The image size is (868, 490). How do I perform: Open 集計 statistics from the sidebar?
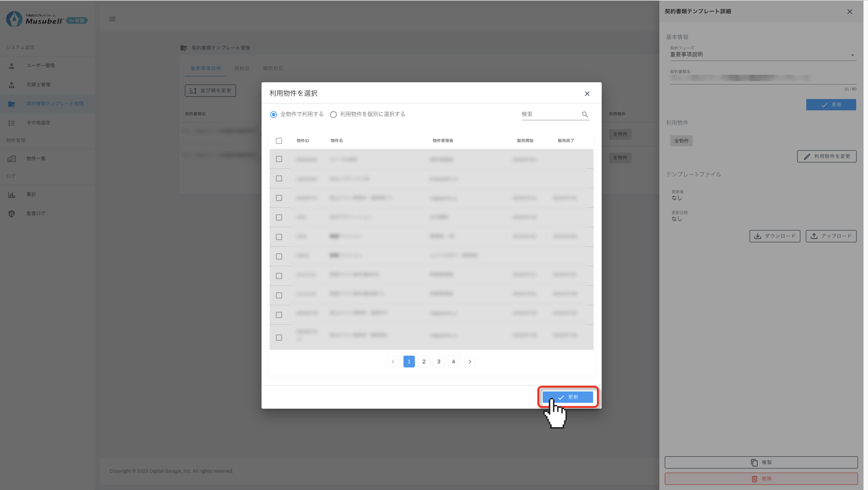tap(31, 194)
